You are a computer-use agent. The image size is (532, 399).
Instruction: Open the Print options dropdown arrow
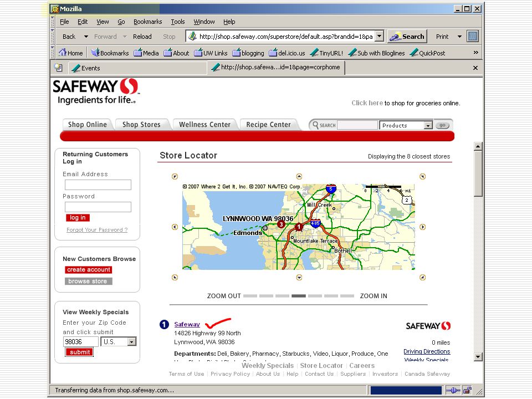pyautogui.click(x=460, y=37)
